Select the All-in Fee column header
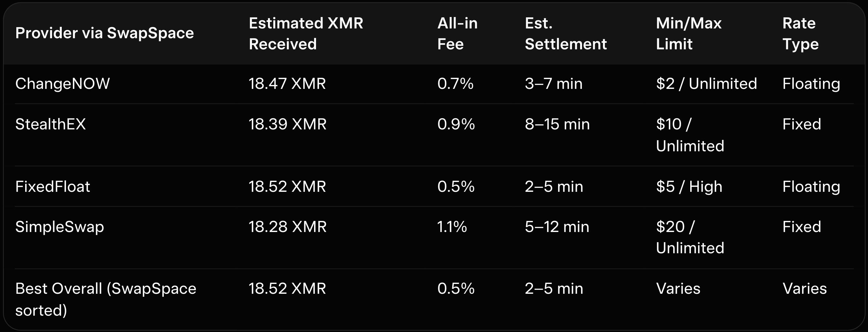This screenshot has width=868, height=332. 457,33
